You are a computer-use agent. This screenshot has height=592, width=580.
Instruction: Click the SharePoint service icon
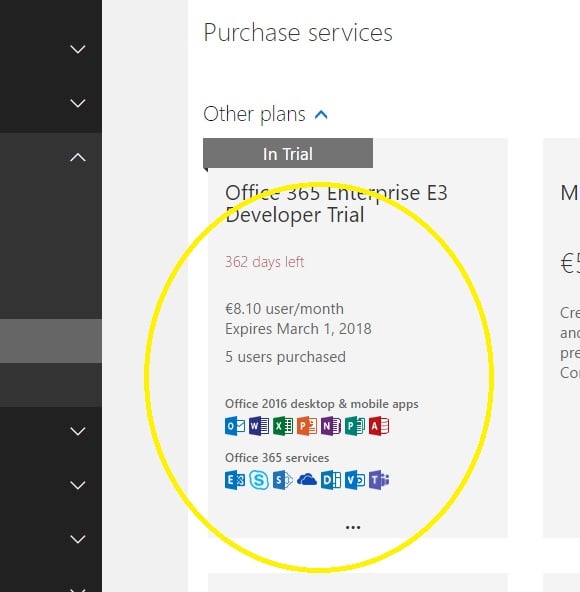[283, 480]
